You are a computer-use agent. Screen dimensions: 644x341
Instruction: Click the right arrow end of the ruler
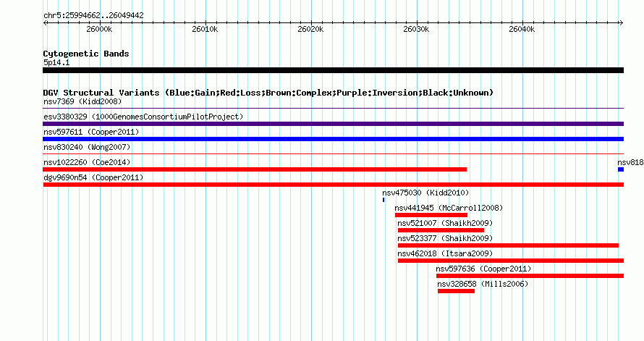[x=621, y=23]
